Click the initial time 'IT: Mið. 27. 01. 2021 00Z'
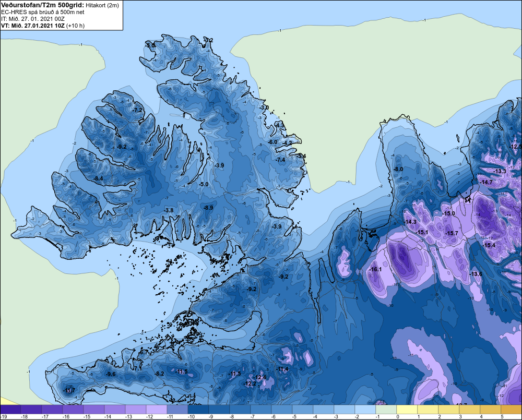This screenshot has height=420, width=522. (32, 19)
